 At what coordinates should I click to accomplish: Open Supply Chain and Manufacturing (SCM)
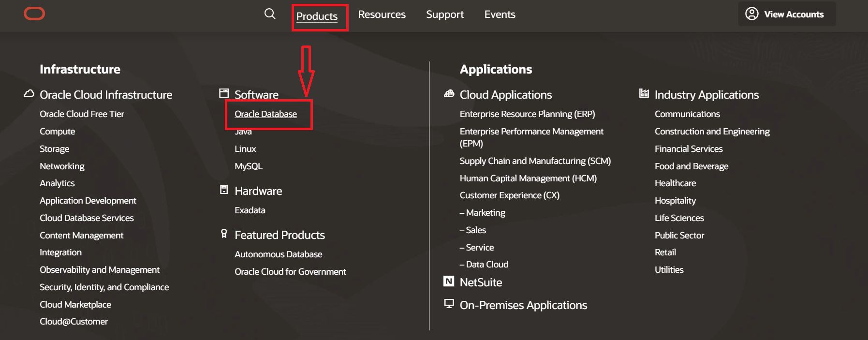[535, 161]
